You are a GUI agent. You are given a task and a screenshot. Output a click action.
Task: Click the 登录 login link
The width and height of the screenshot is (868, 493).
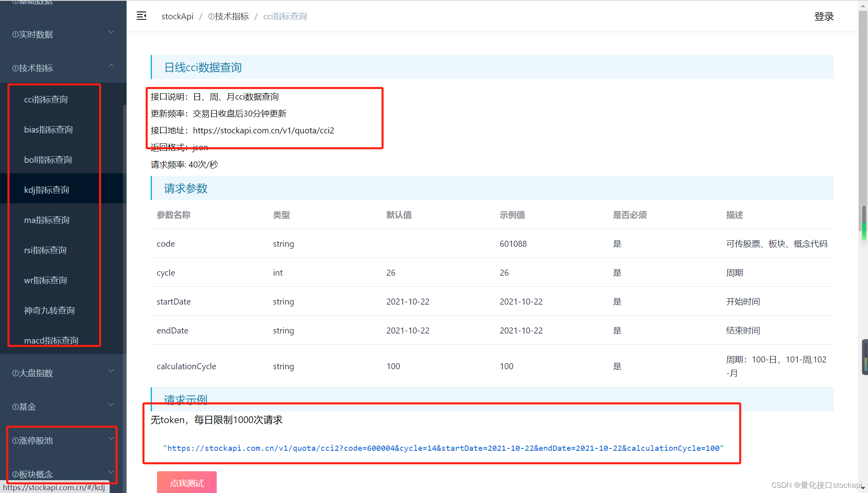pyautogui.click(x=824, y=16)
